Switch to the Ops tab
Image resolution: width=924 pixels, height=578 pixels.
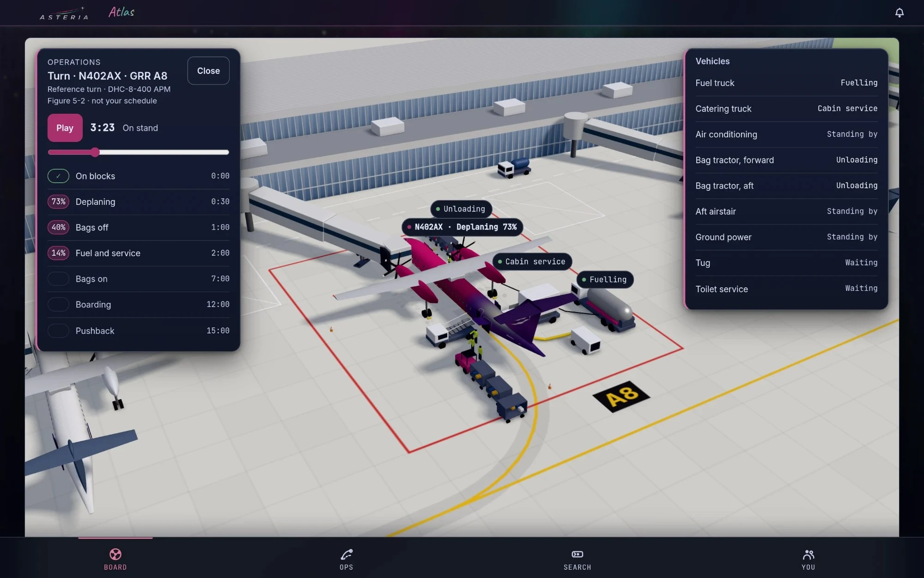(346, 559)
